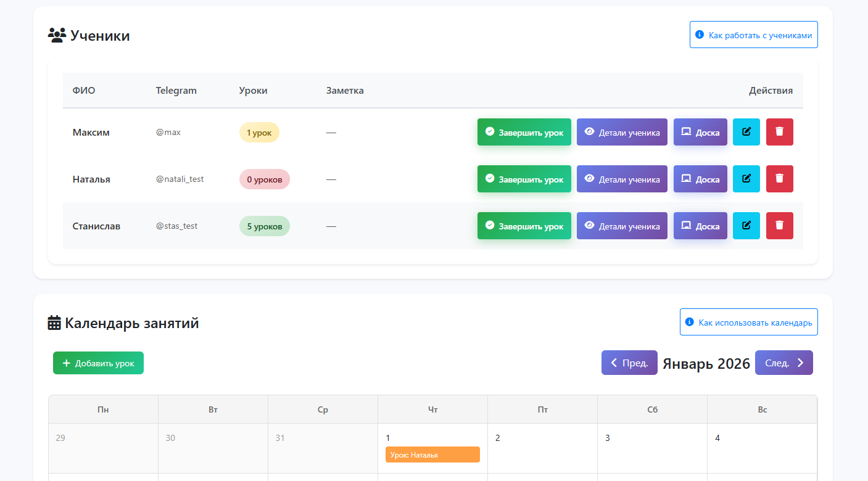Open Доска whiteboard for Станислав
The height and width of the screenshot is (481, 868).
[700, 226]
